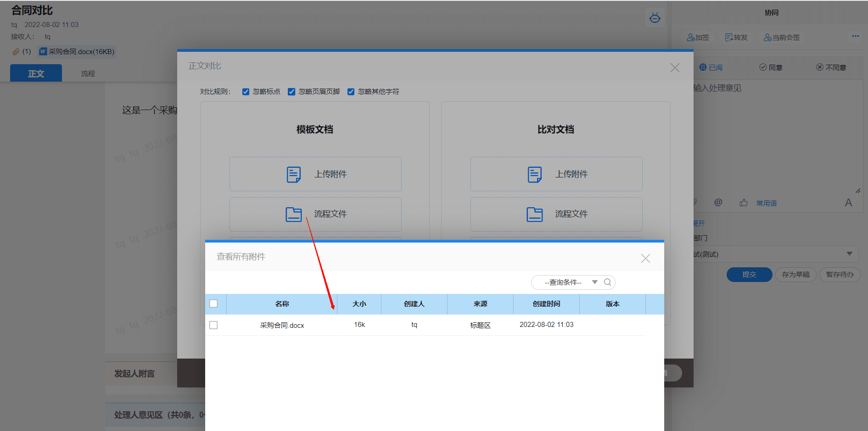Screen dimensions: 868x431
Task: Click the 标题区 source cell
Action: (481, 325)
